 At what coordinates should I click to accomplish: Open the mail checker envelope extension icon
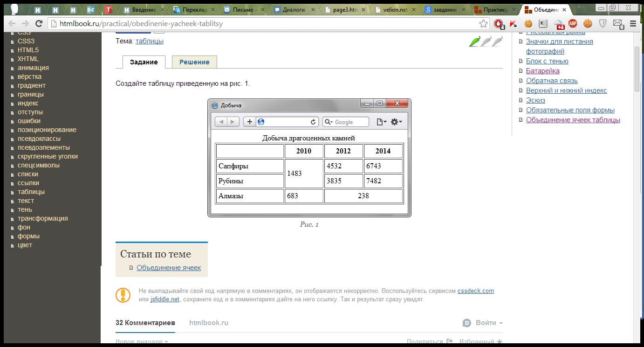[618, 24]
